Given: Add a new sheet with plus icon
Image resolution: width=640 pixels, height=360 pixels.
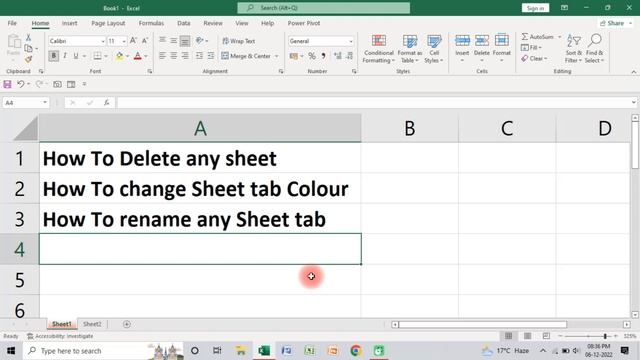Looking at the screenshot, I should click(127, 324).
